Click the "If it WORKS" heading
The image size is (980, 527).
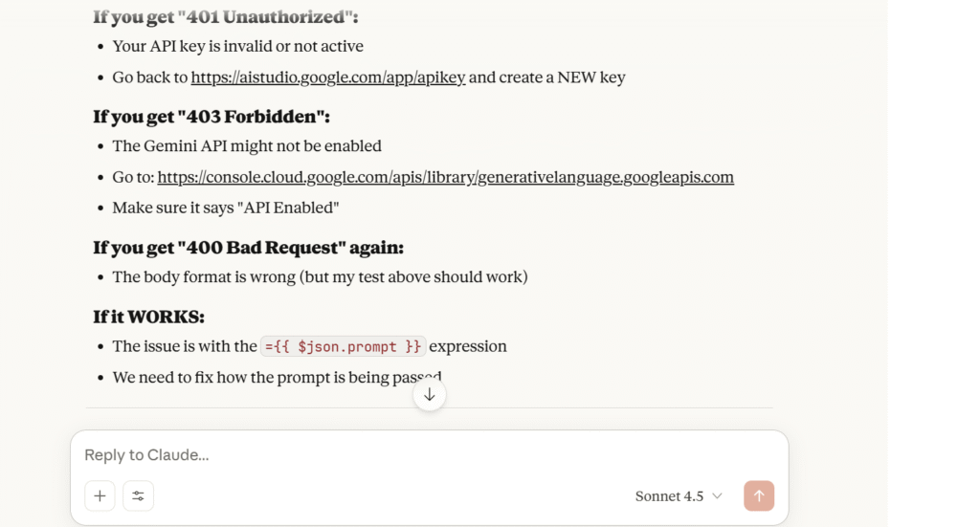(148, 317)
